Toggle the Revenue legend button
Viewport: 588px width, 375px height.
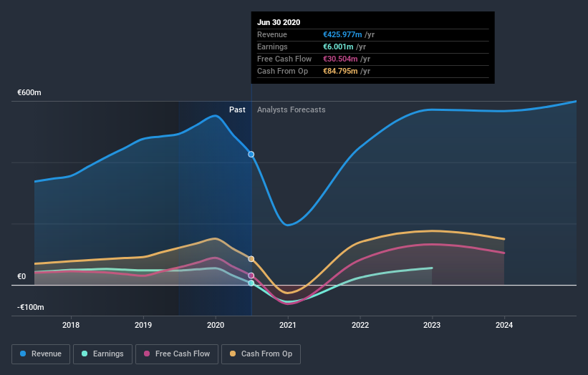41,354
